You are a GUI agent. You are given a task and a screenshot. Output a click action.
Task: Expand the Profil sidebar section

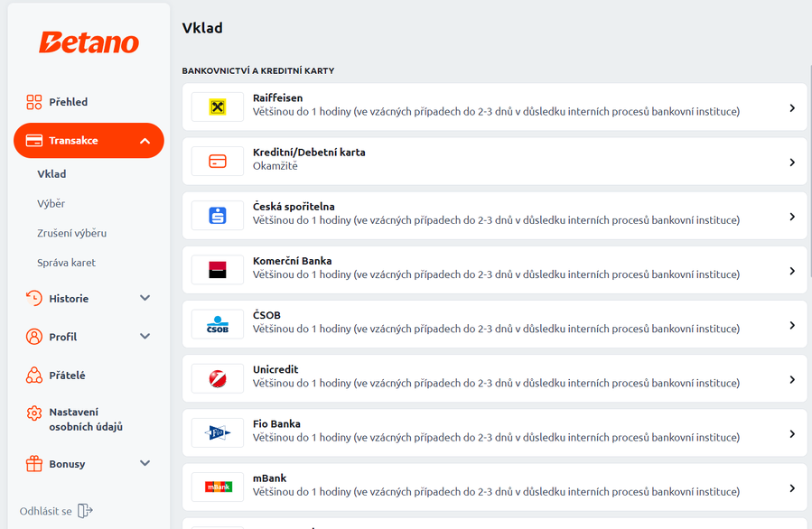[x=145, y=337]
